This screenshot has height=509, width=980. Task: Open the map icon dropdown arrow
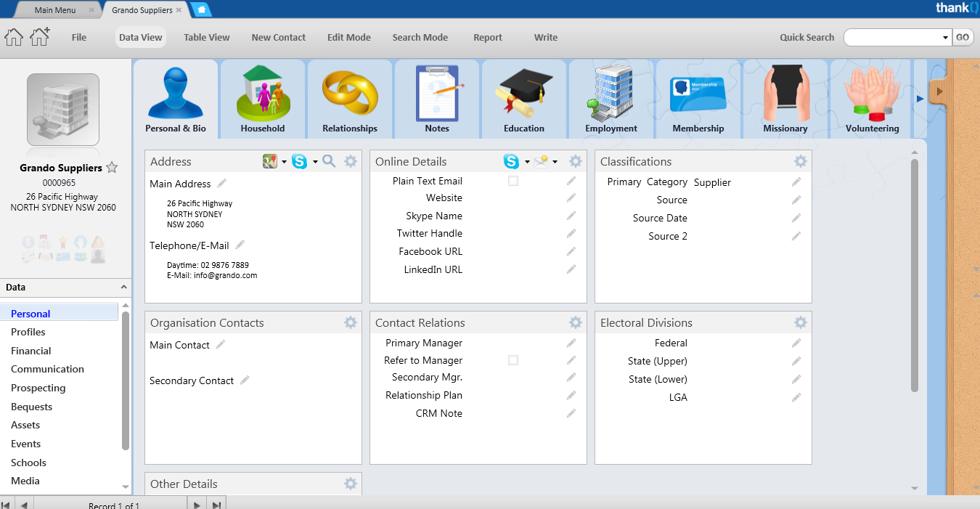pyautogui.click(x=284, y=162)
